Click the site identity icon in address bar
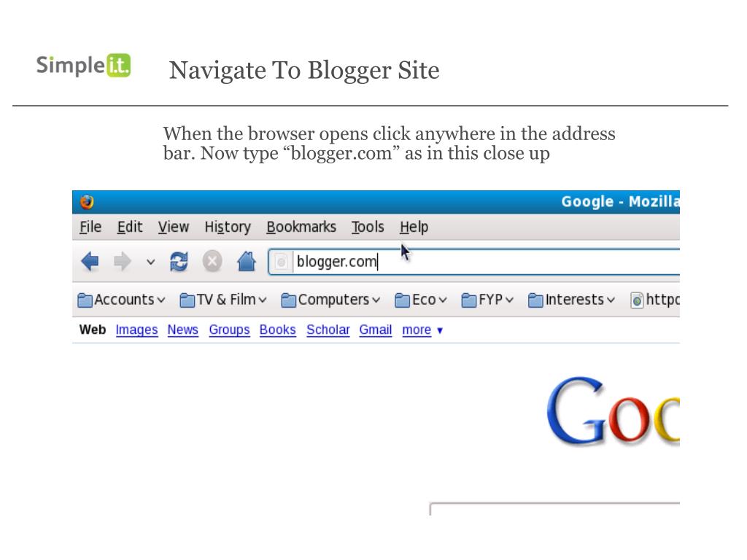 point(282,262)
